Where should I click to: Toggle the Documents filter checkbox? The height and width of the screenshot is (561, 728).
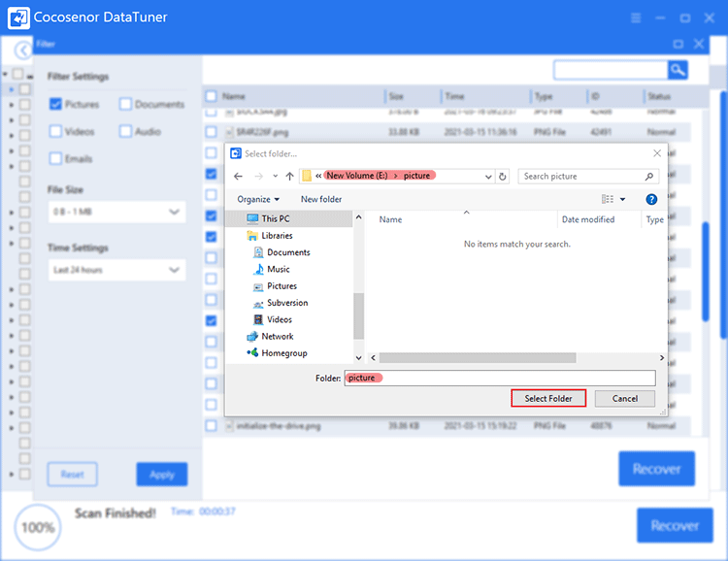(125, 104)
